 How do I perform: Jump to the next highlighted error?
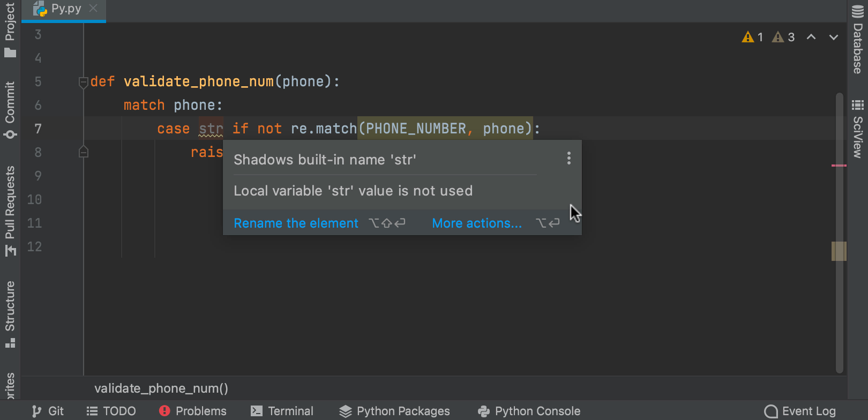pyautogui.click(x=833, y=37)
